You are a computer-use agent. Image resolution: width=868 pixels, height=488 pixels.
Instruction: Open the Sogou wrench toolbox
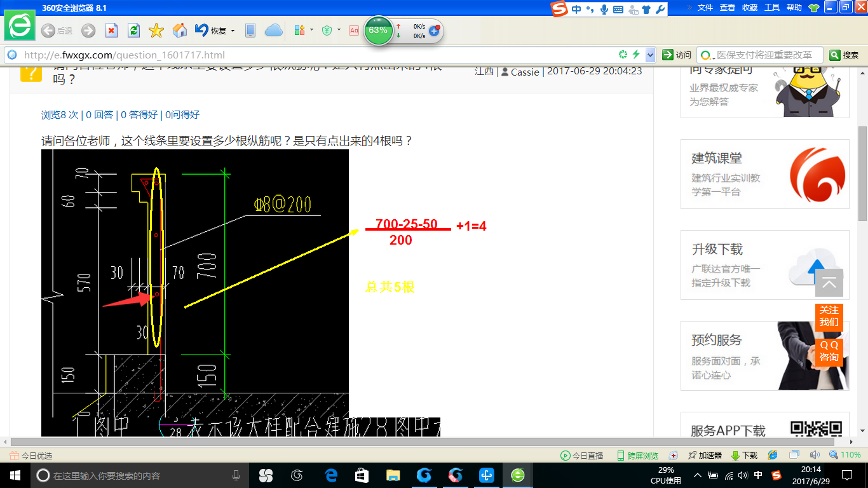coord(660,9)
